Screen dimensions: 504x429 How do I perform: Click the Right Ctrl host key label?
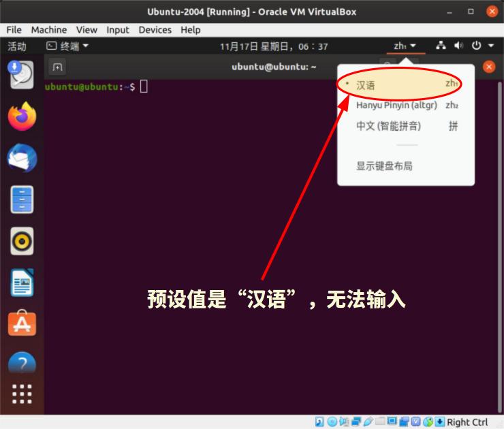tap(467, 422)
